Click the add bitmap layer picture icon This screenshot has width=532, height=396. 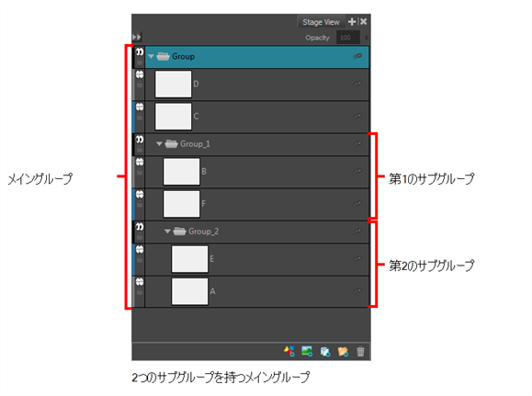[x=307, y=351]
